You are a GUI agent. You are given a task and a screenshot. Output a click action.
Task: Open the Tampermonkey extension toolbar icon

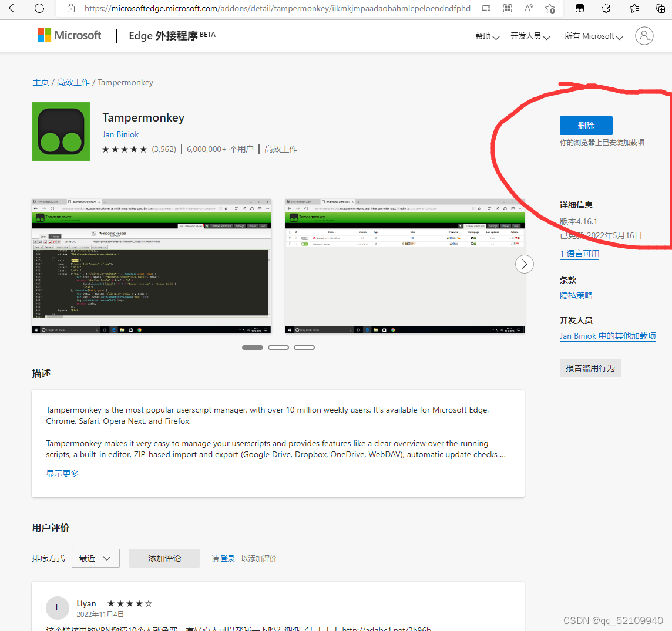579,8
